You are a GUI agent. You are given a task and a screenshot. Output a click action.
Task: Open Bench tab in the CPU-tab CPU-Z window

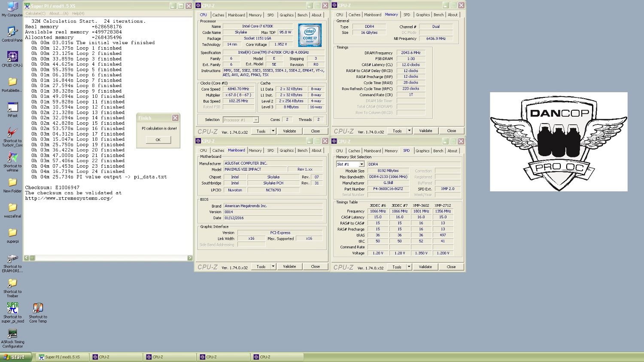pos(302,15)
